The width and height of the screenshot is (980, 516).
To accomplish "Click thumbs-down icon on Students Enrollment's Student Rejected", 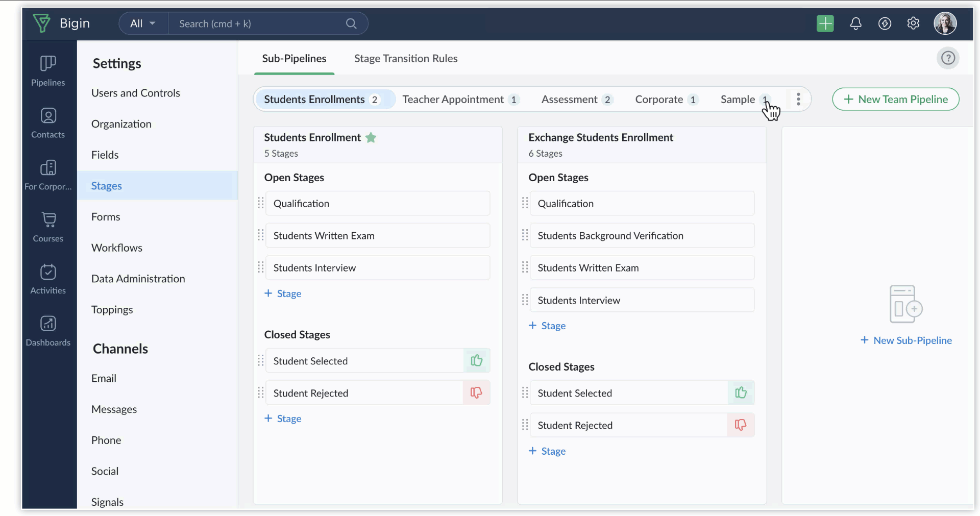I will (476, 392).
